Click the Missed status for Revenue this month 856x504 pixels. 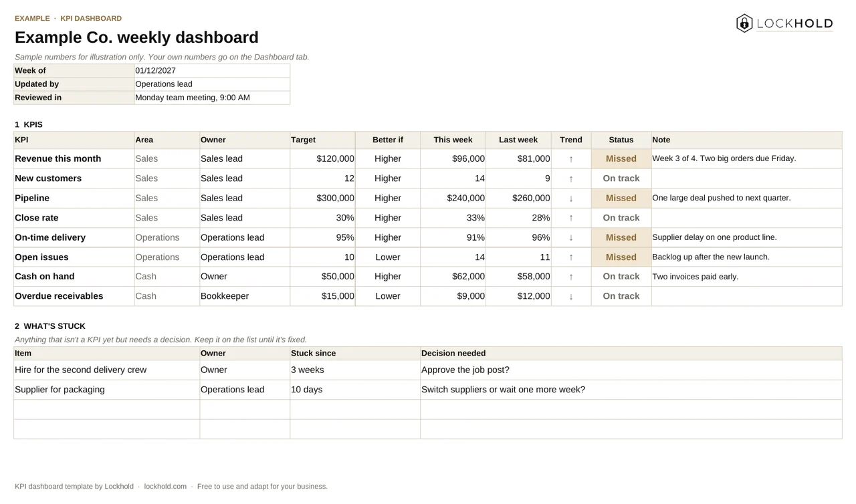tap(621, 159)
